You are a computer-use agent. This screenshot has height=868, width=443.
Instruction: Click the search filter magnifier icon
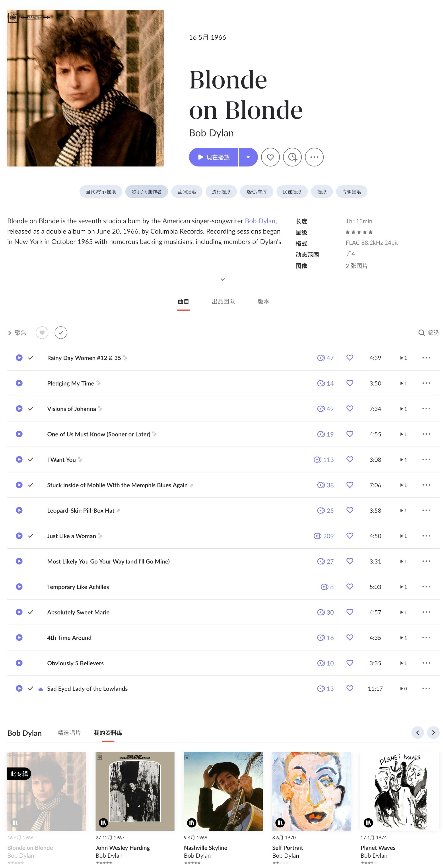tap(421, 333)
